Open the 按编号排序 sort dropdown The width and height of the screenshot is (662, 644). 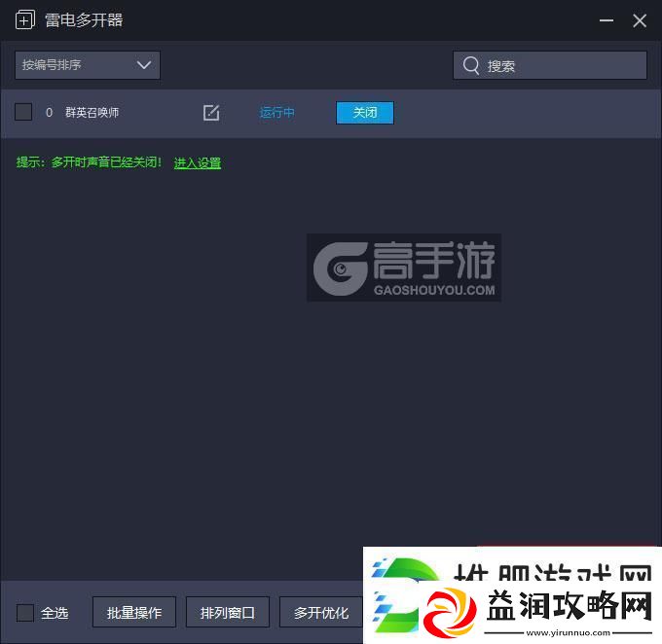[x=88, y=65]
